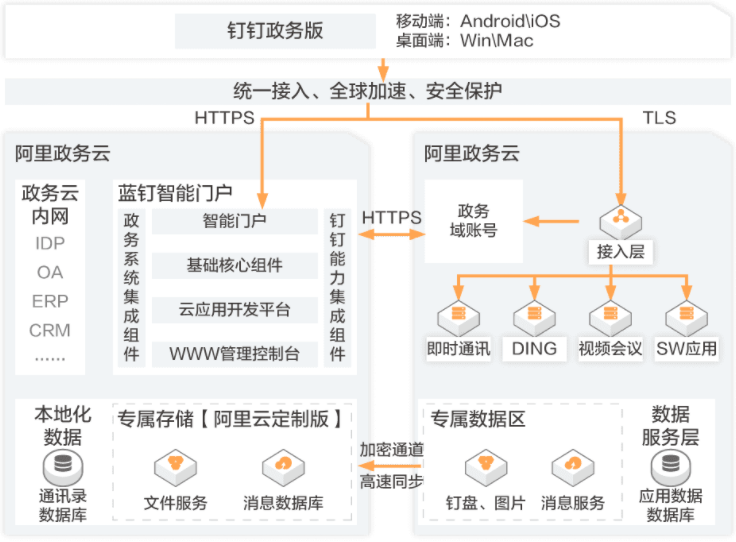Select the 智能门户 component box
736x542 pixels.
(x=235, y=221)
